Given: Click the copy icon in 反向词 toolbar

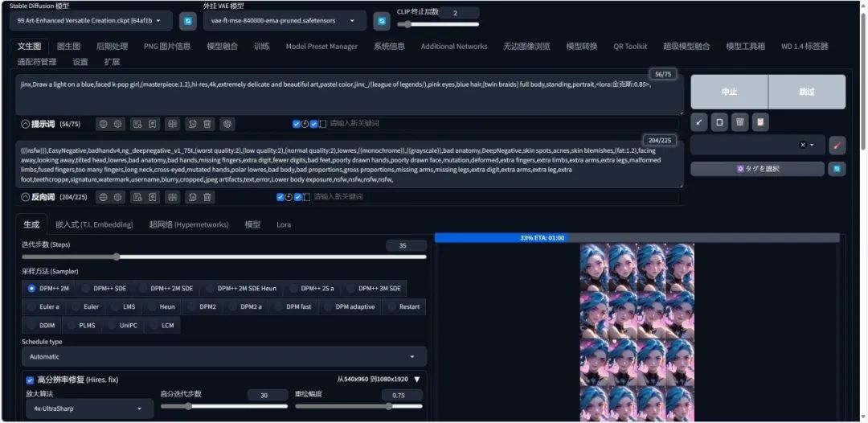Looking at the screenshot, I should pos(193,197).
